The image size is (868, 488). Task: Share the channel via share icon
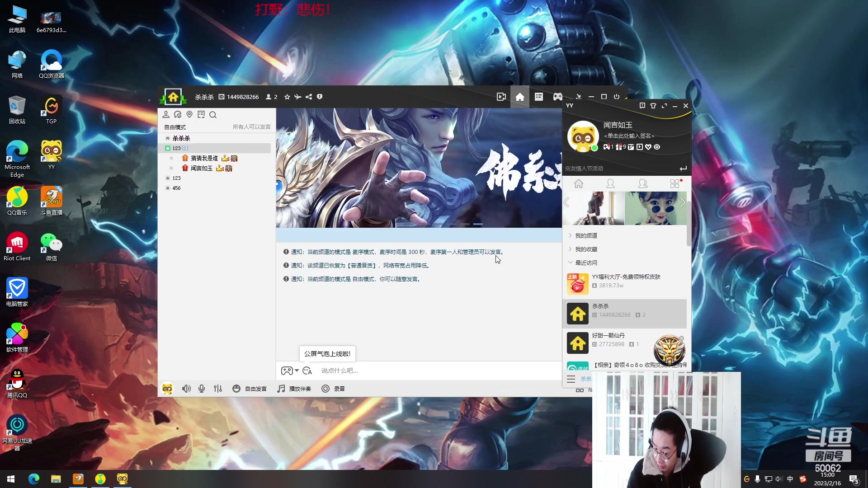coord(309,97)
